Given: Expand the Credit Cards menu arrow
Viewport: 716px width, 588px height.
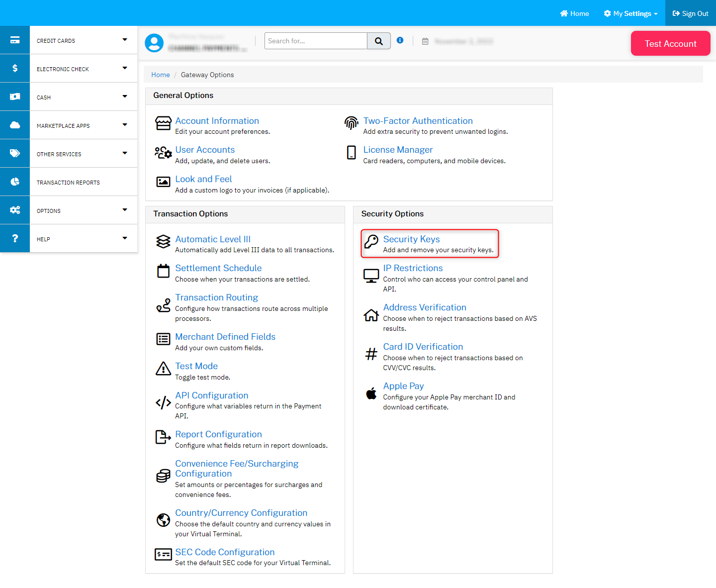Looking at the screenshot, I should click(x=125, y=40).
